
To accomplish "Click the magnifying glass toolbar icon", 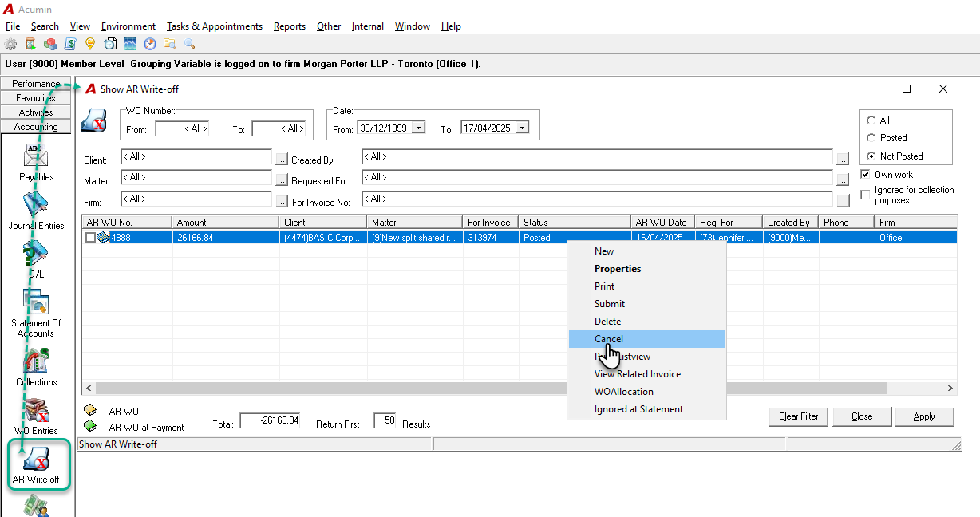I will pyautogui.click(x=190, y=44).
